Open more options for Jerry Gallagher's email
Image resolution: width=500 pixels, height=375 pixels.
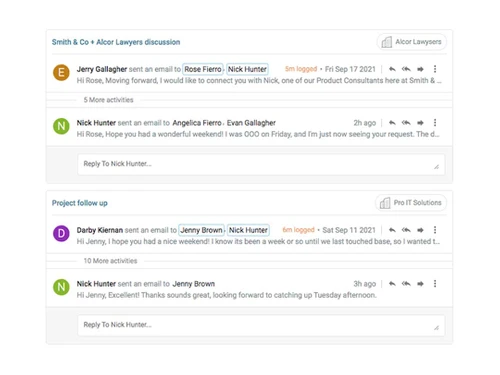pyautogui.click(x=435, y=69)
